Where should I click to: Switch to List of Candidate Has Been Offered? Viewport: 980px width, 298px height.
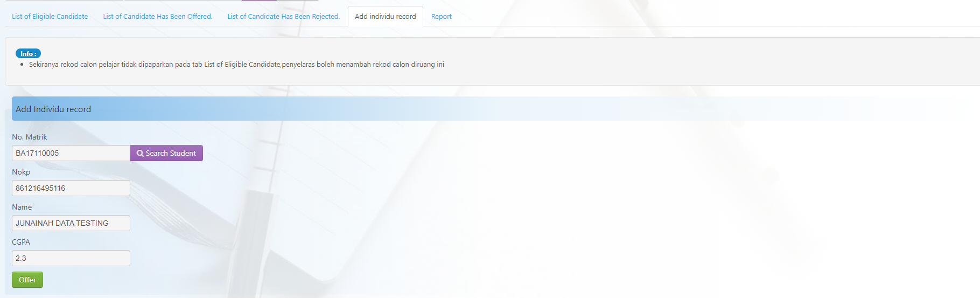158,17
